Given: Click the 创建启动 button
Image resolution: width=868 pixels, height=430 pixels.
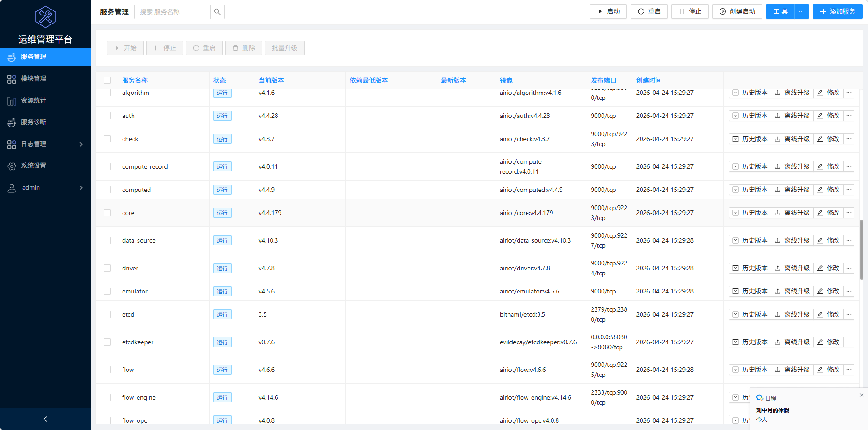Looking at the screenshot, I should pos(737,11).
